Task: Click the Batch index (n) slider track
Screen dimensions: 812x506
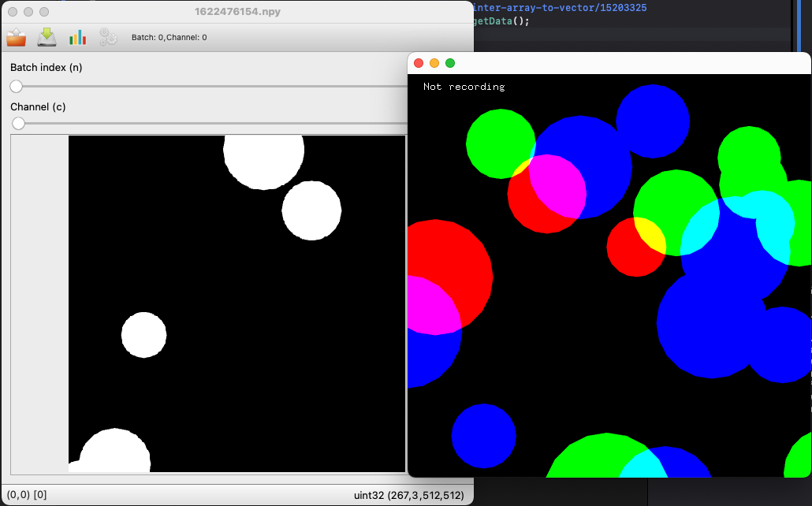Action: tap(209, 86)
